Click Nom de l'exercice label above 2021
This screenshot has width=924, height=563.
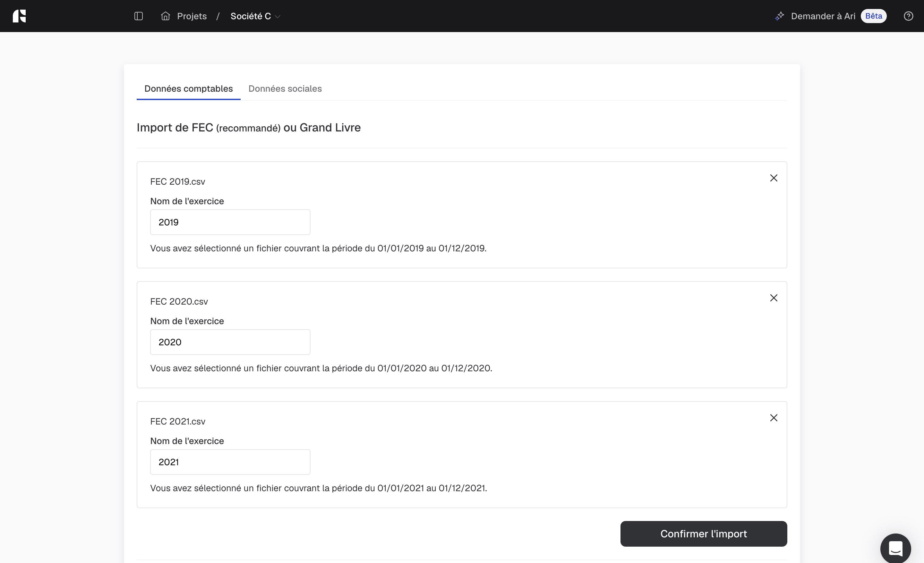[x=187, y=441]
